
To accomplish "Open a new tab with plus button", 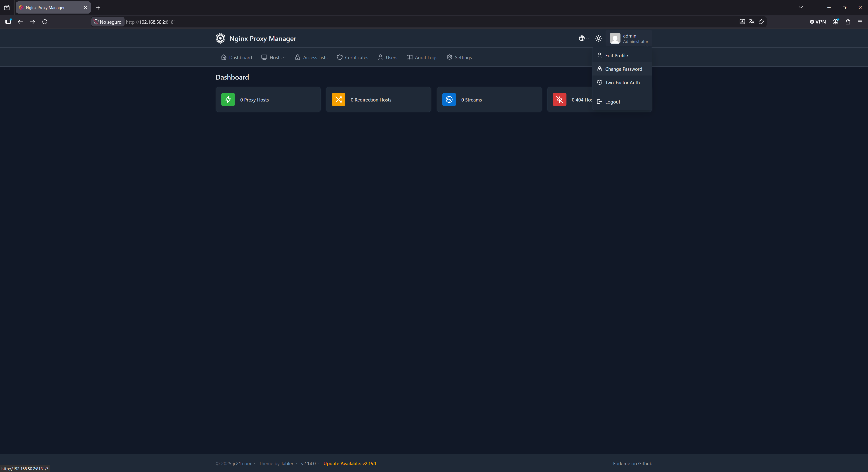I will tap(98, 7).
